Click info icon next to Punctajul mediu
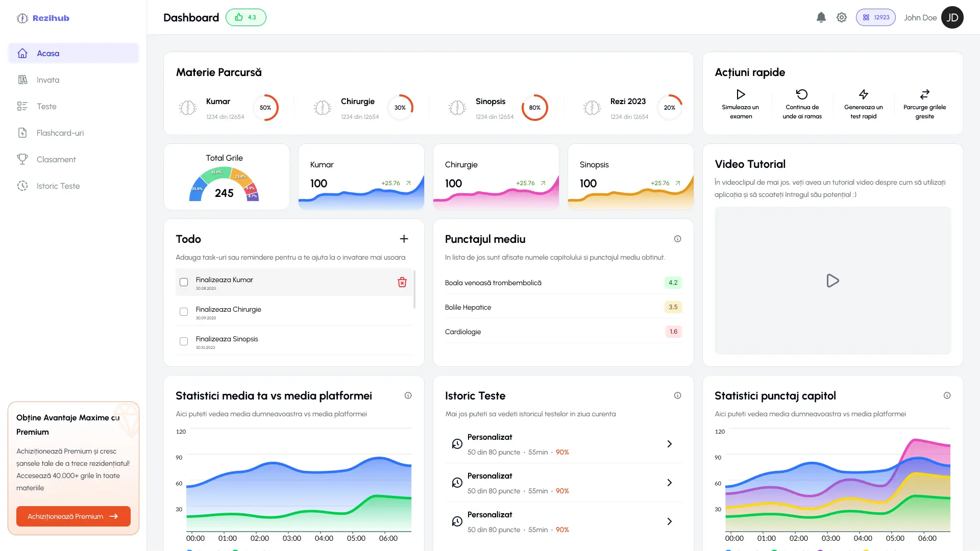This screenshot has width=980, height=551. pos(677,239)
